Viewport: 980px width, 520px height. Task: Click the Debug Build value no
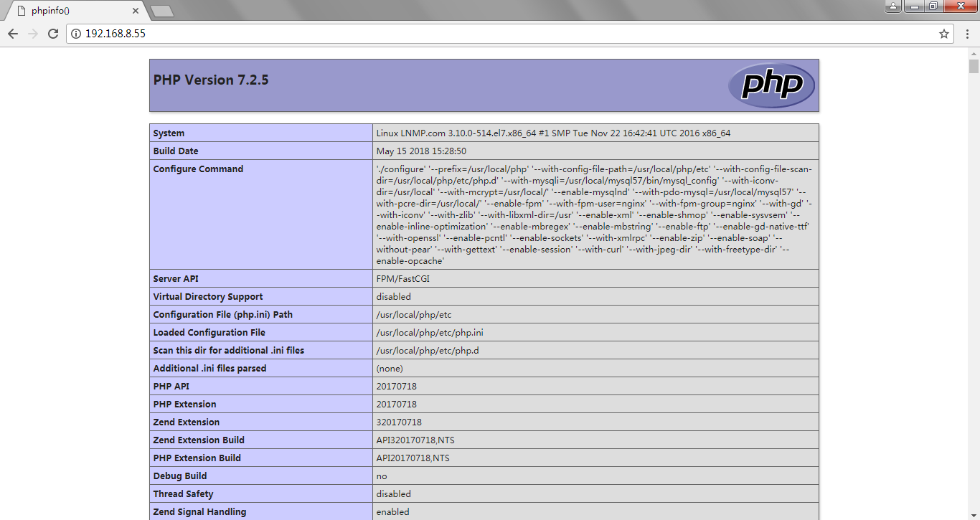[x=382, y=476]
